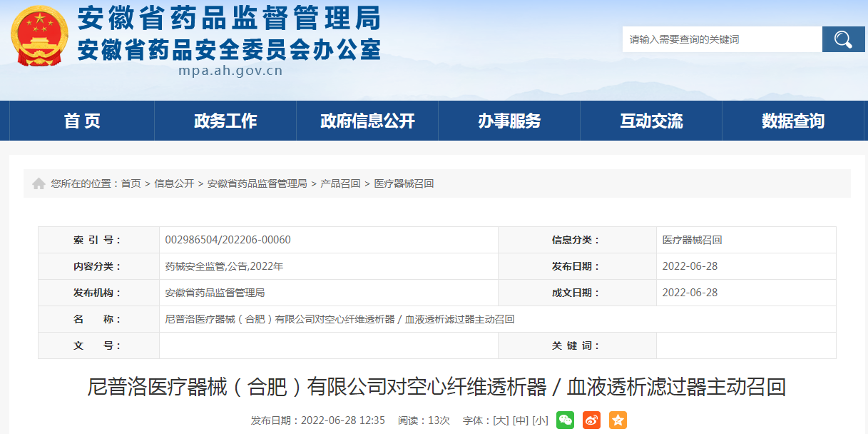
Task: Click the 安徽省药品安全委员会办公室 subtitle
Action: coord(228,49)
